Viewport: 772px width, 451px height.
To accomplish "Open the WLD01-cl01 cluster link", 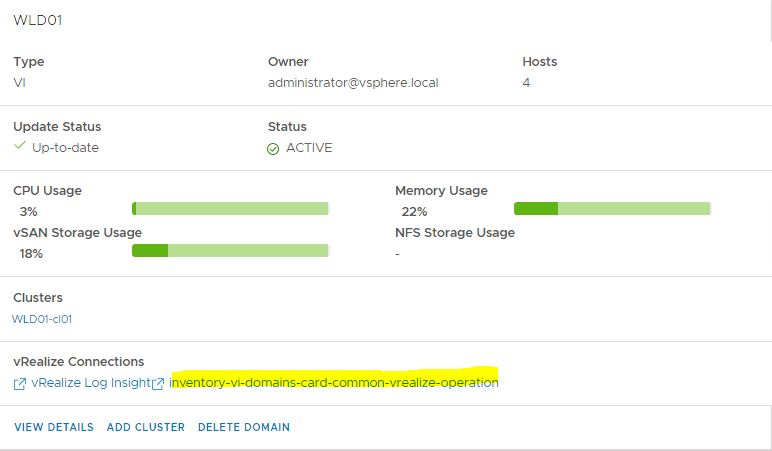I will [42, 319].
